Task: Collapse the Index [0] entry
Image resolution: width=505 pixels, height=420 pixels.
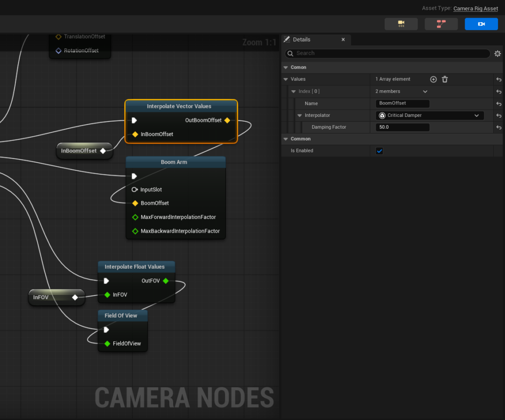Action: coord(293,91)
